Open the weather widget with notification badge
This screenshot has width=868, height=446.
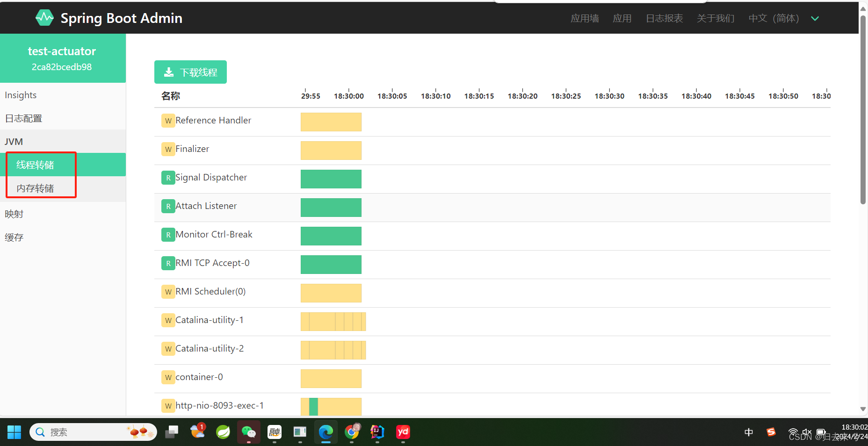(x=198, y=431)
